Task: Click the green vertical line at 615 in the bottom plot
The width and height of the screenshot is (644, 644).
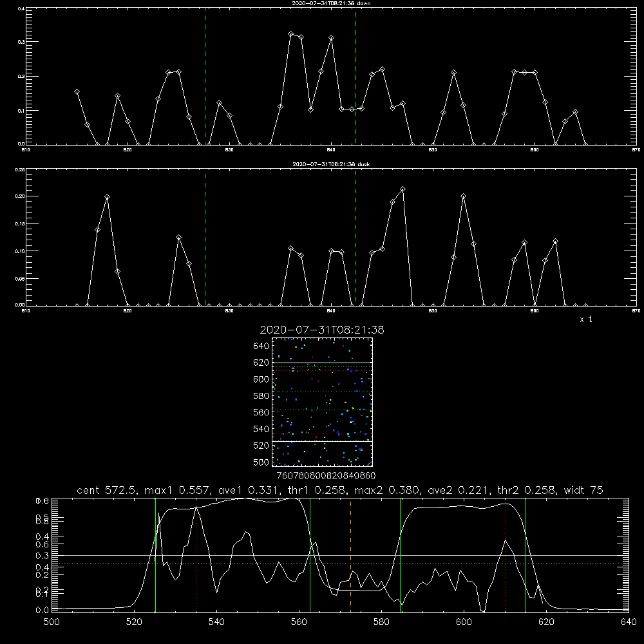Action: click(526, 554)
